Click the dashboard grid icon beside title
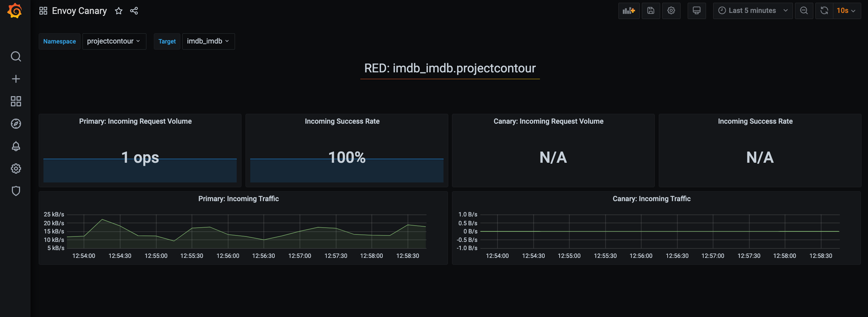 pos(43,11)
